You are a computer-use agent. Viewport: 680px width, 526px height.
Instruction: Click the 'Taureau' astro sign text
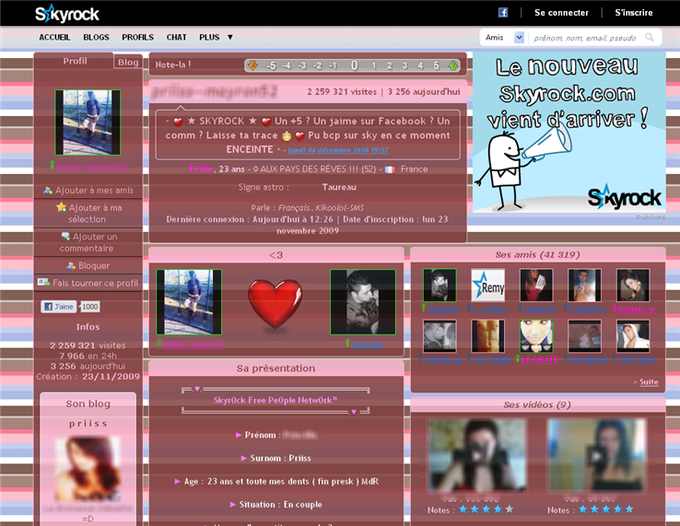(339, 187)
